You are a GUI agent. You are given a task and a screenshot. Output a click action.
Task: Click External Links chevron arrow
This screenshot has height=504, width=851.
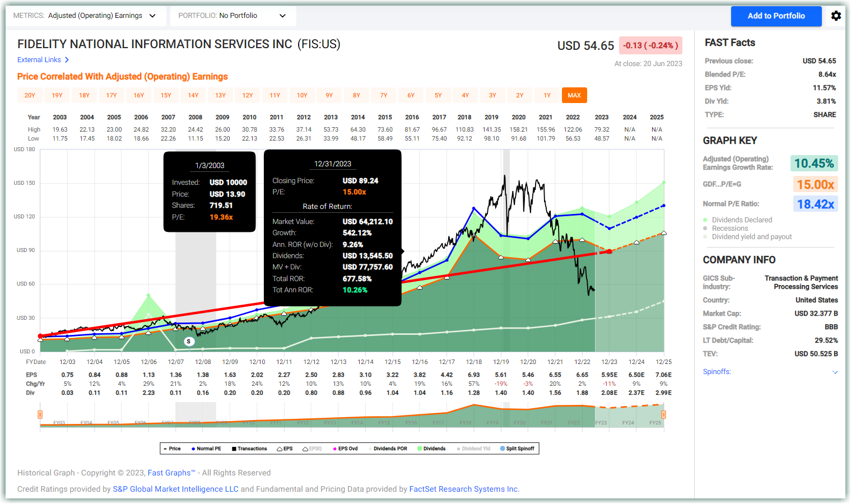[x=67, y=60]
